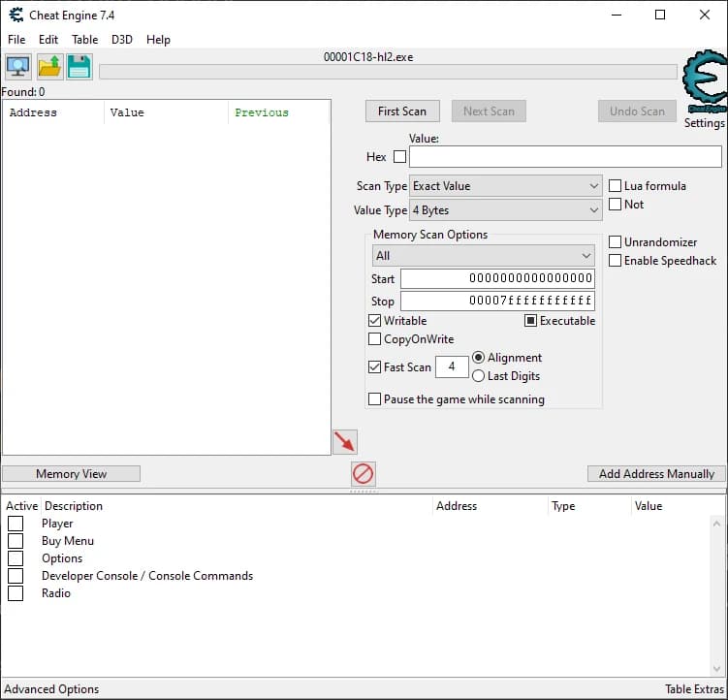728x700 pixels.
Task: Click the Cheat Engine title bar icon
Action: coord(16,16)
